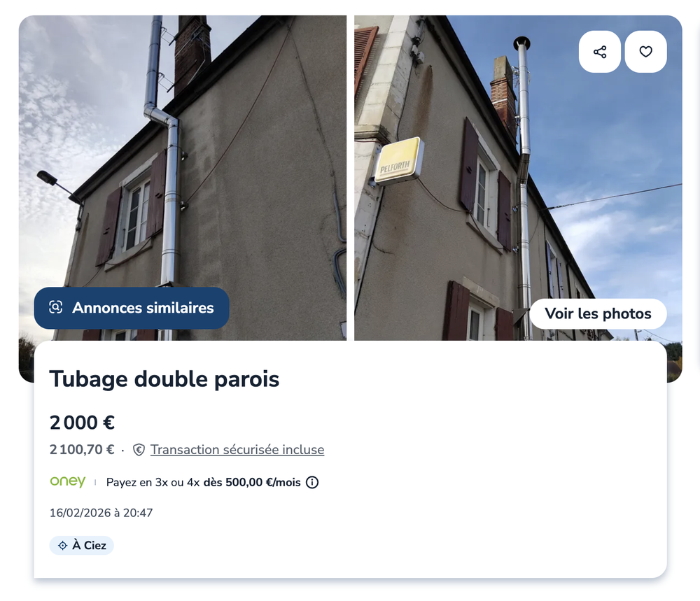The width and height of the screenshot is (700, 601).
Task: Click the image search icon in Annonces similaires
Action: pyautogui.click(x=56, y=307)
